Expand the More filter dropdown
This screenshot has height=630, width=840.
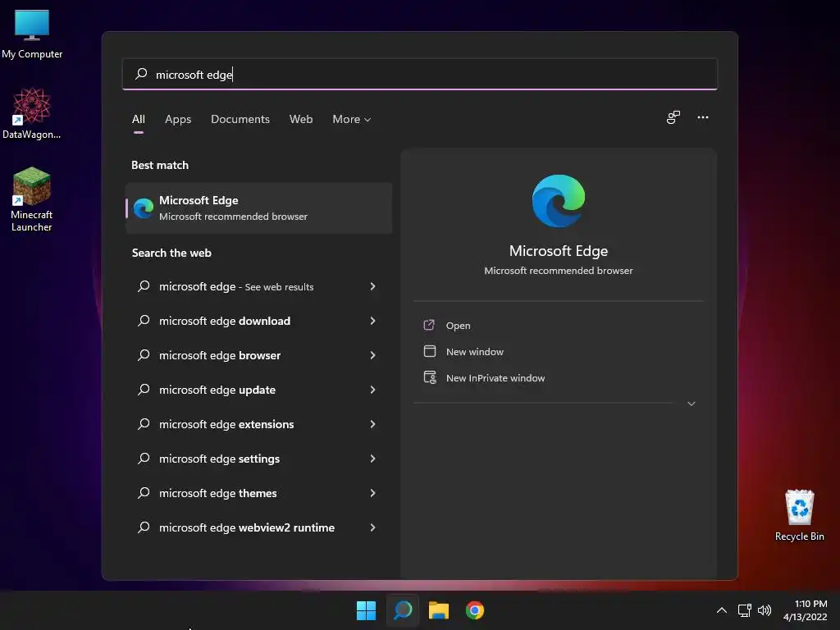[351, 120]
